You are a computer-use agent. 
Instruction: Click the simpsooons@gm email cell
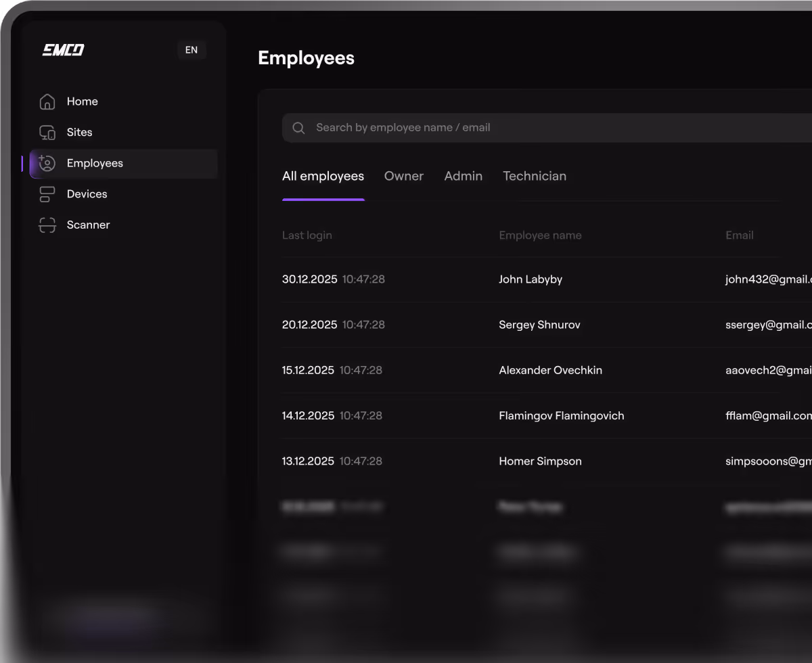coord(769,461)
